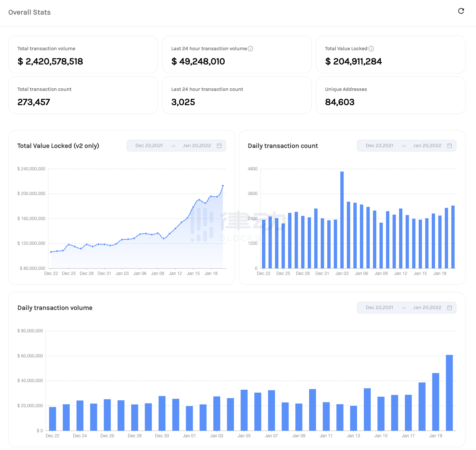Screen dimensions: 476x450
Task: Click date range arrow in Total Value Locked chart
Action: pyautogui.click(x=173, y=146)
